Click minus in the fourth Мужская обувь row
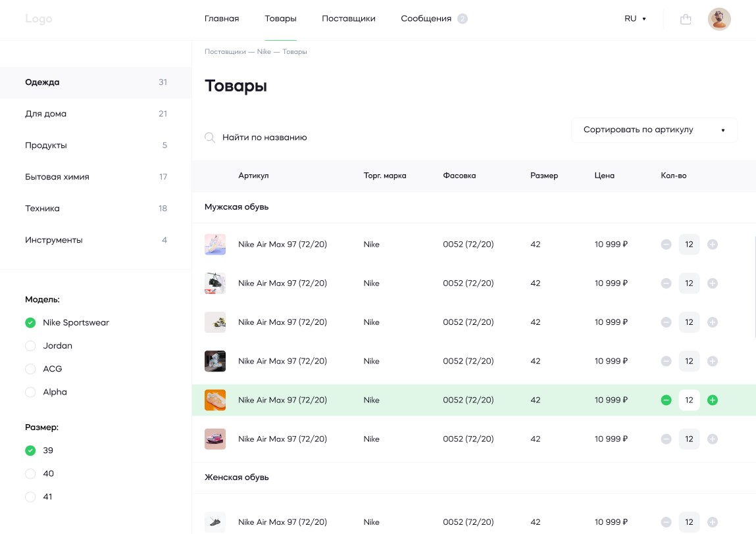This screenshot has height=534, width=756. click(666, 361)
